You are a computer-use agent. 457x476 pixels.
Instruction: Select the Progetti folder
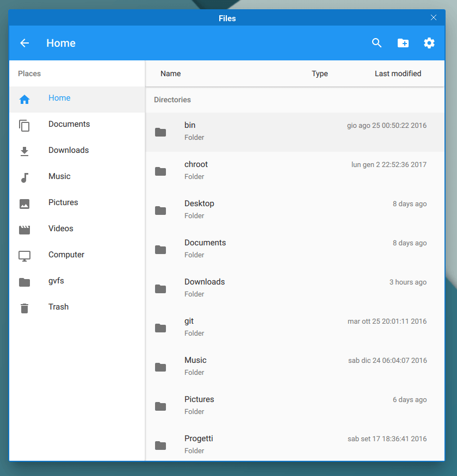[x=294, y=444]
